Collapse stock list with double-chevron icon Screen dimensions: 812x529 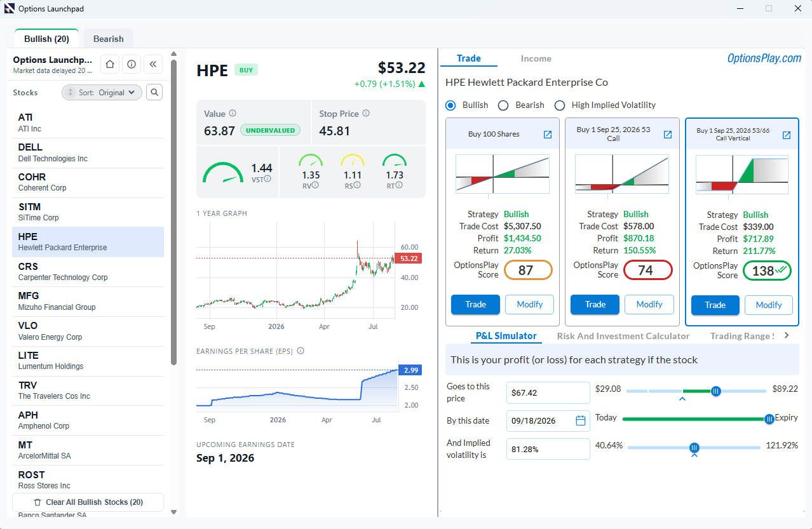coord(153,64)
